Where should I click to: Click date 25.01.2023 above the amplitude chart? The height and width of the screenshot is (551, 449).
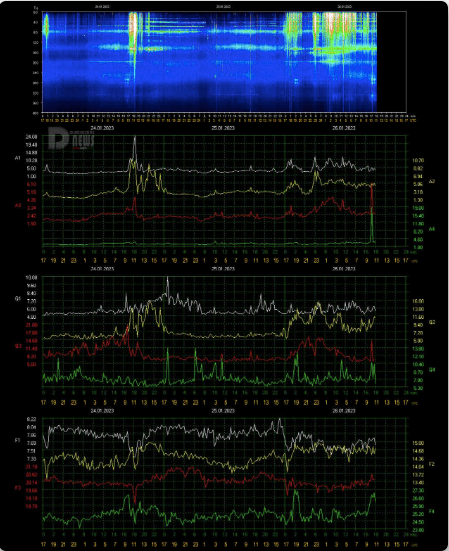click(223, 128)
